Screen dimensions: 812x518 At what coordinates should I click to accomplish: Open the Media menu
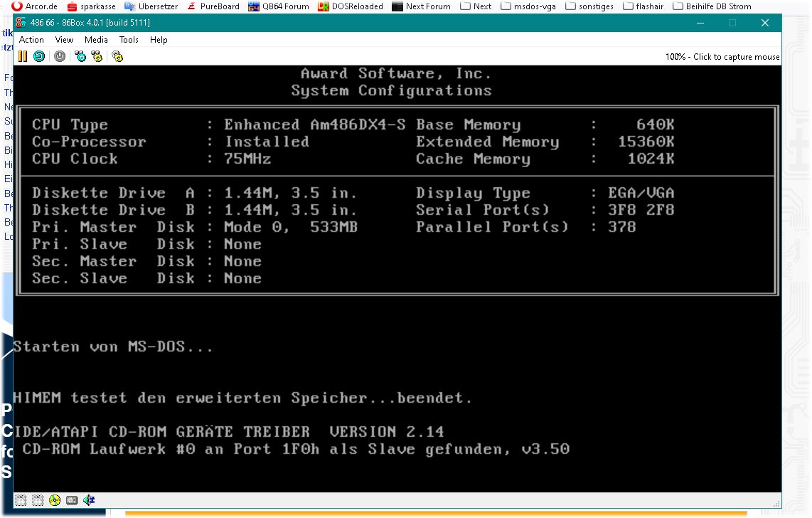[x=96, y=40]
